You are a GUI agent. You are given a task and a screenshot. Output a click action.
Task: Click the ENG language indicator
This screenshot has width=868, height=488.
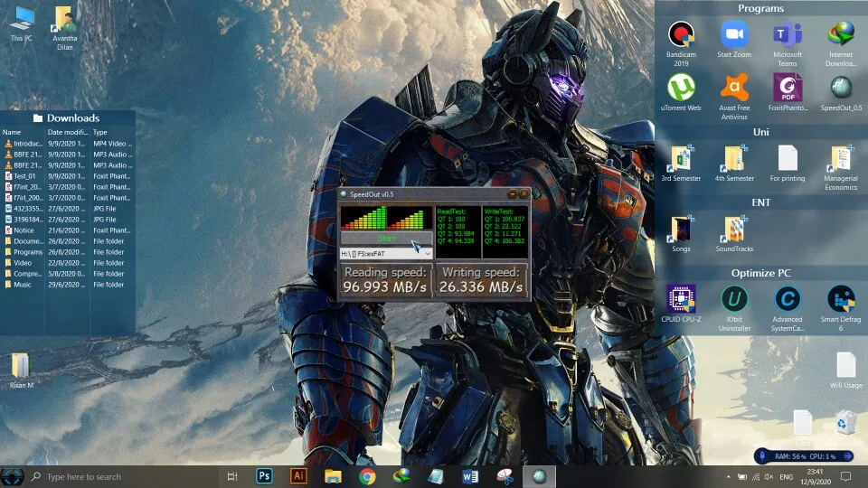[786, 476]
